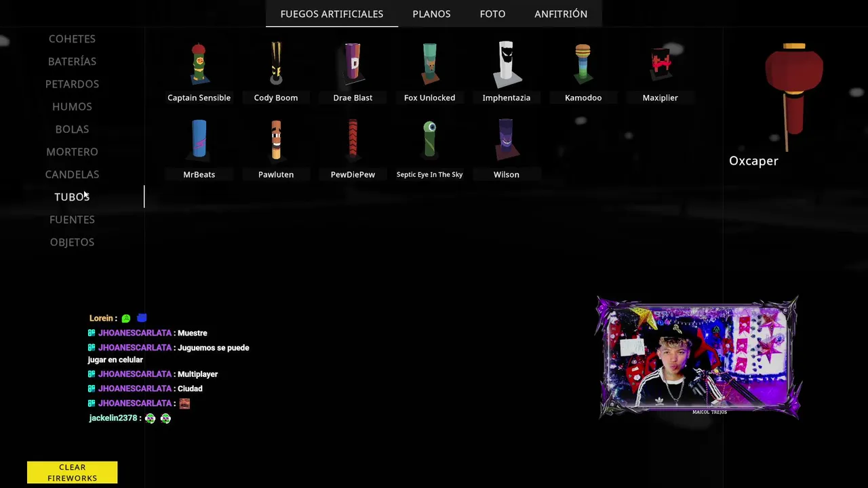
Task: Open the Mortero category
Action: point(72,152)
